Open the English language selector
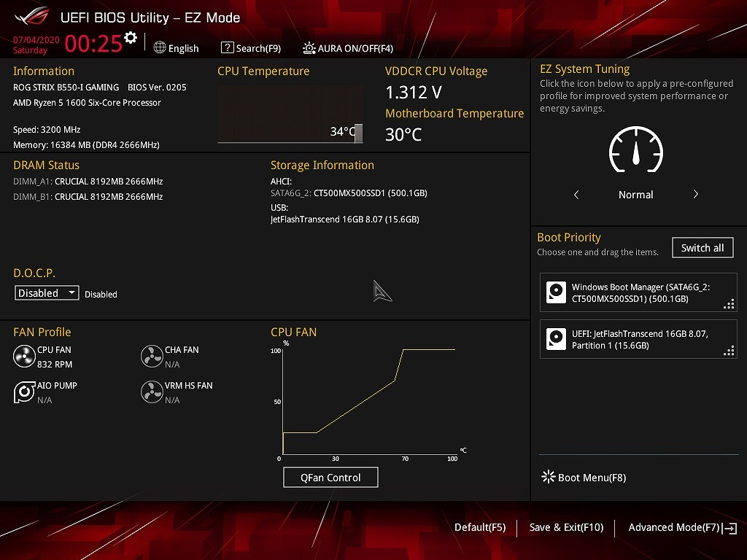Screen dimensions: 747x560 [177, 48]
